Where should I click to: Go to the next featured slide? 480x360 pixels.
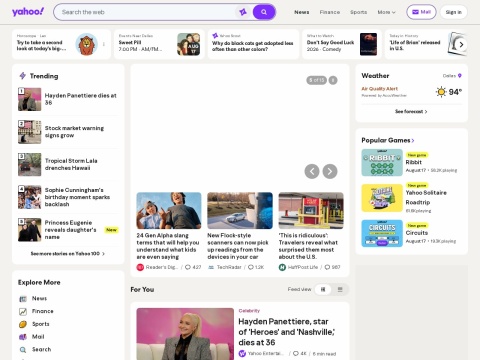coord(330,171)
